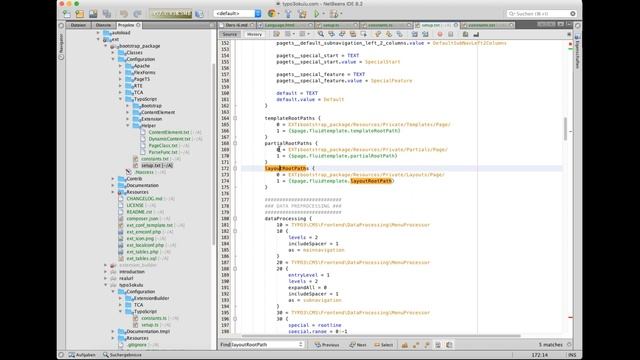Click the Build Project hammer icon
640x360 pixels.
pos(288,14)
